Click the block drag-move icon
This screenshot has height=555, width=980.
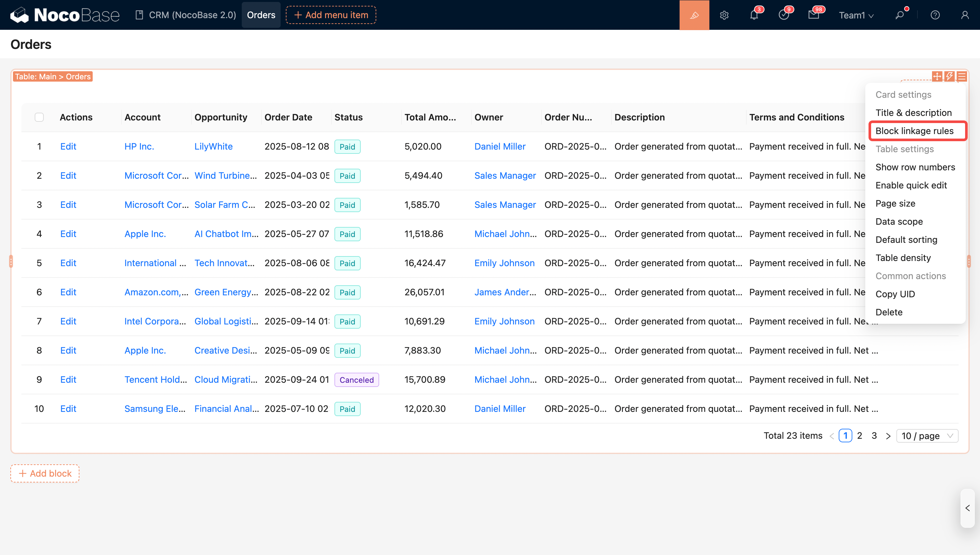937,76
